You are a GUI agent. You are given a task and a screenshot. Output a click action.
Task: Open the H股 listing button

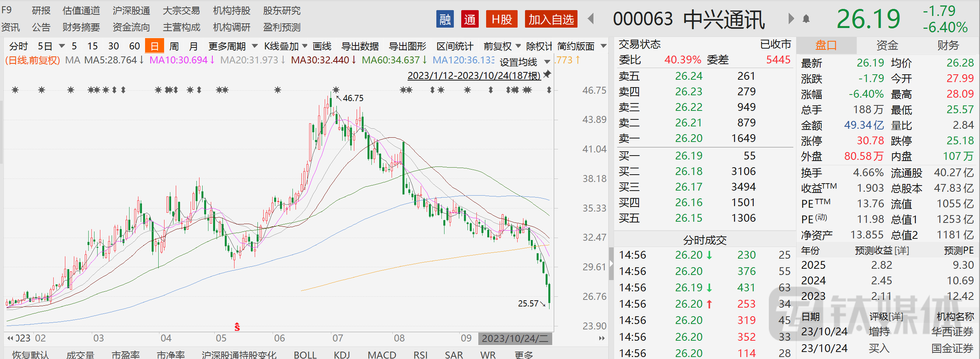pos(502,19)
